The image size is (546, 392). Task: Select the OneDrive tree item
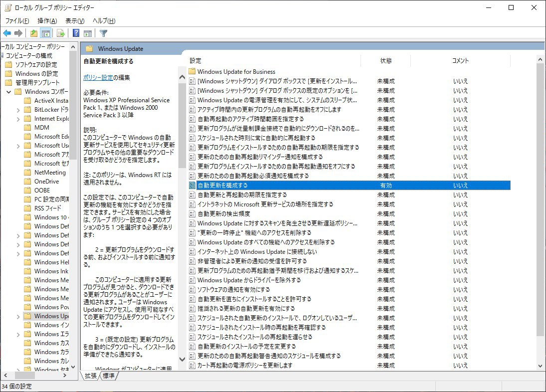[47, 182]
